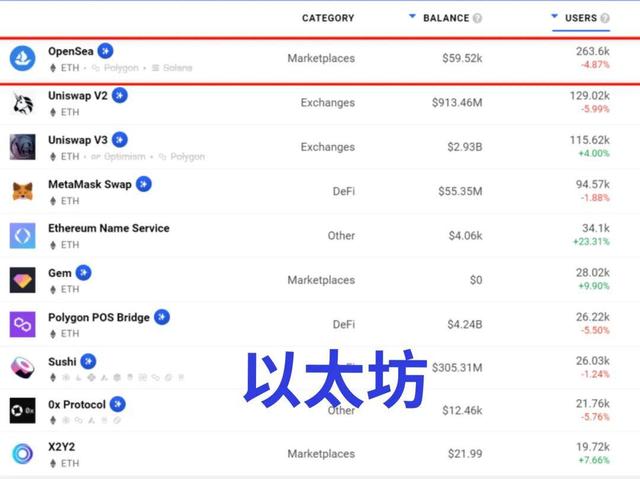Screen dimensions: 640x479
Task: Click the 263.6k users value
Action: (593, 51)
